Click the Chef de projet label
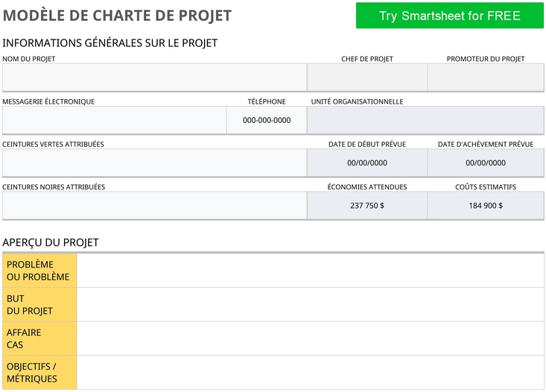Viewport: 546px width, 392px height. [x=367, y=59]
